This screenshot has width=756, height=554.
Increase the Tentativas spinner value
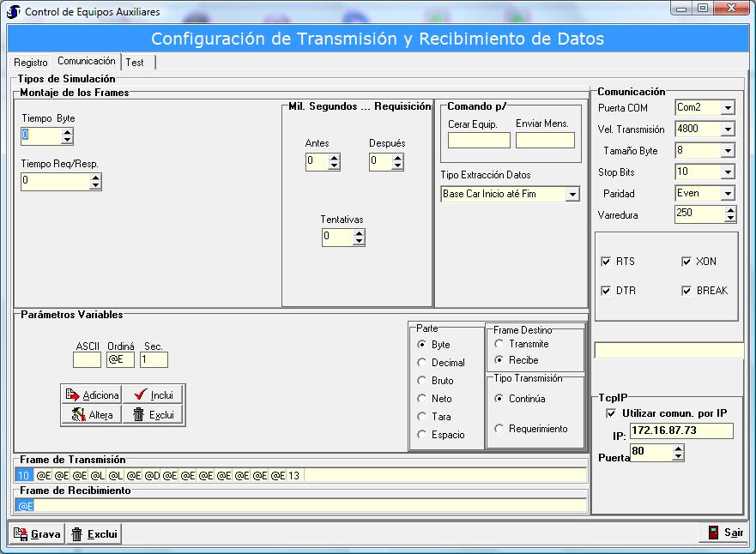click(359, 233)
